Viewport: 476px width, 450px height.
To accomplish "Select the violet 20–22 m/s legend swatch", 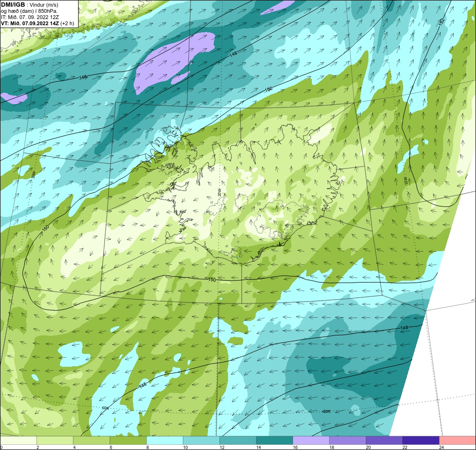I will click(384, 440).
